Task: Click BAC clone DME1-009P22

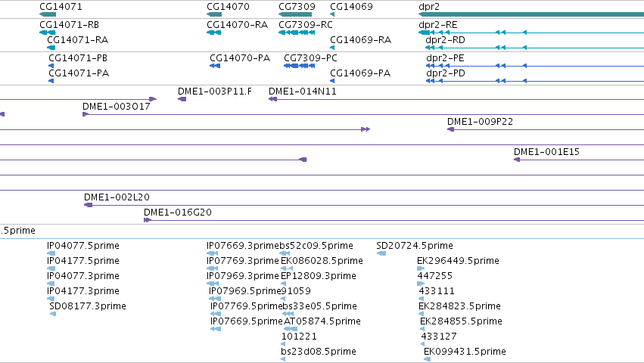Action: click(x=480, y=122)
